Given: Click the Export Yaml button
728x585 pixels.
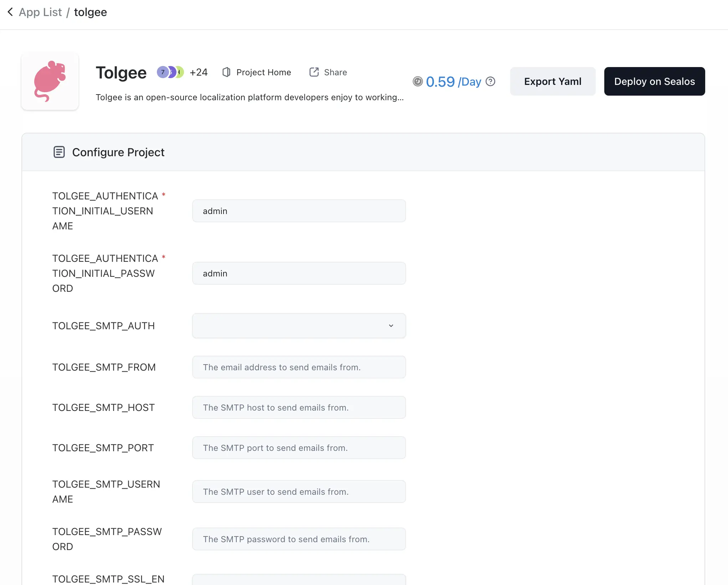Looking at the screenshot, I should point(552,81).
